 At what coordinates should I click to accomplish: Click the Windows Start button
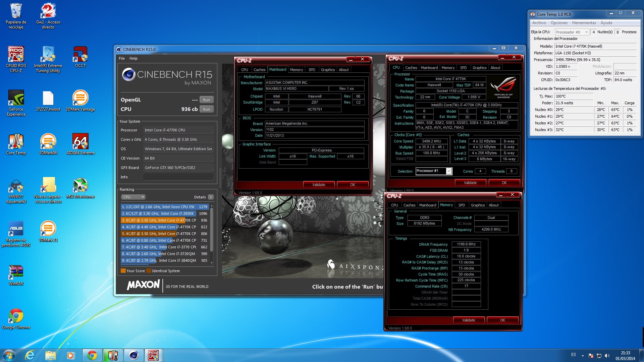click(x=9, y=355)
